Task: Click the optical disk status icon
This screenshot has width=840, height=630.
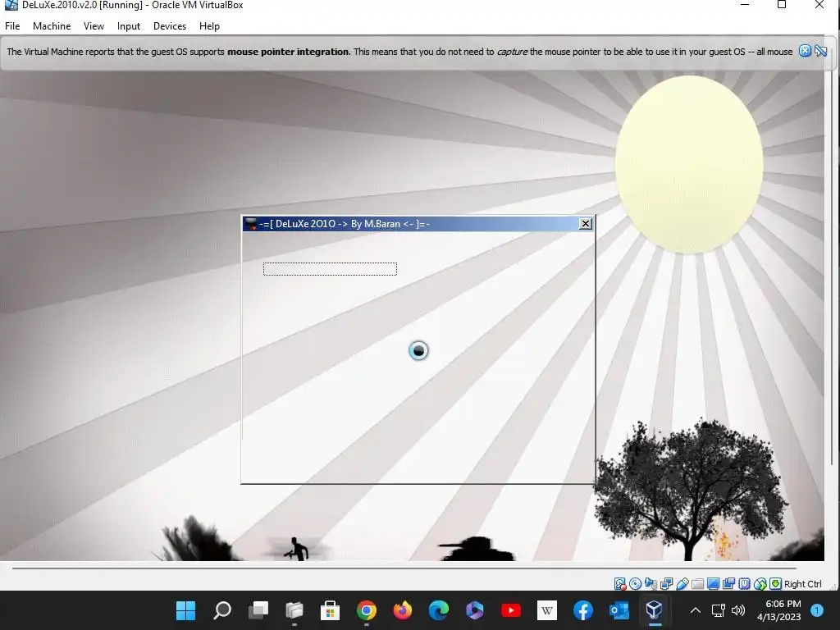Action: 636,584
